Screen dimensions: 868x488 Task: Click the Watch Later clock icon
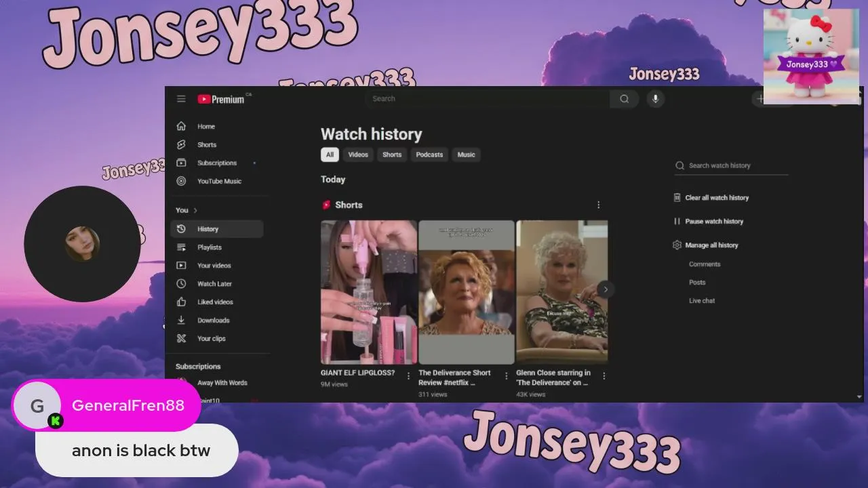181,284
